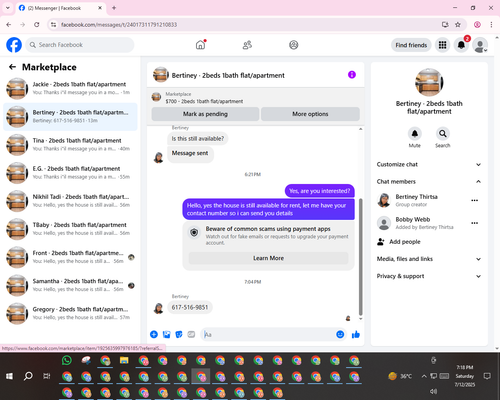This screenshot has width=500, height=400.
Task: Open options for Bobby Webb member
Action: click(475, 223)
